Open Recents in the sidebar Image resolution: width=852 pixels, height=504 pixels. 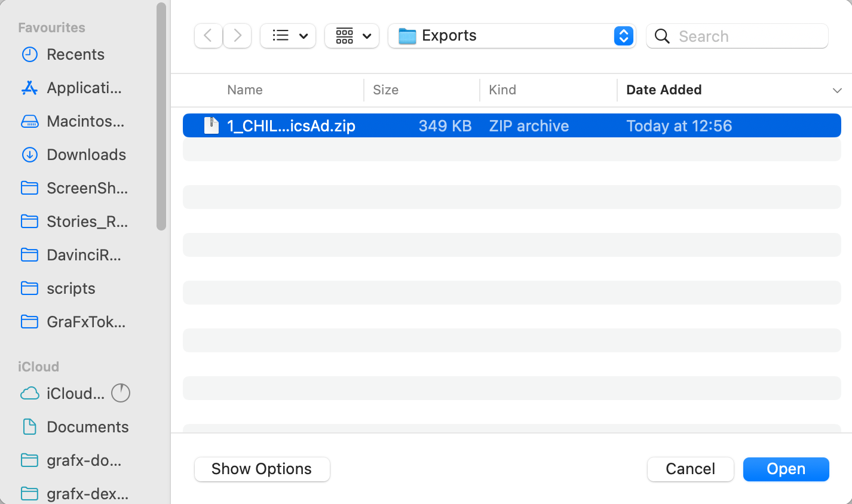(75, 54)
